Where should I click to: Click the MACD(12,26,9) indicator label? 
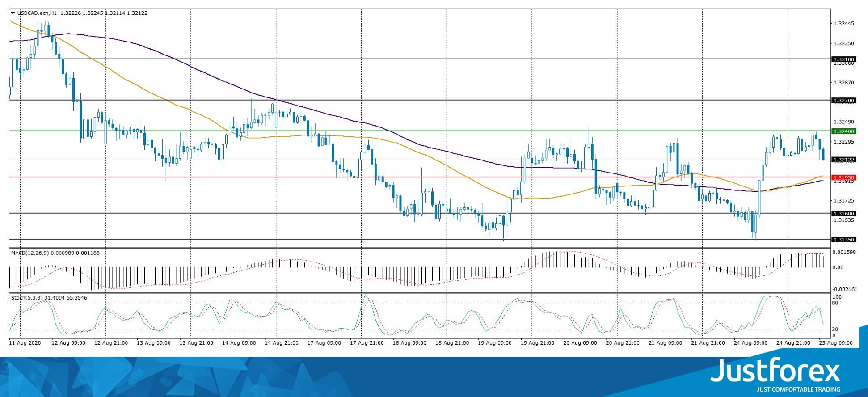[x=29, y=253]
